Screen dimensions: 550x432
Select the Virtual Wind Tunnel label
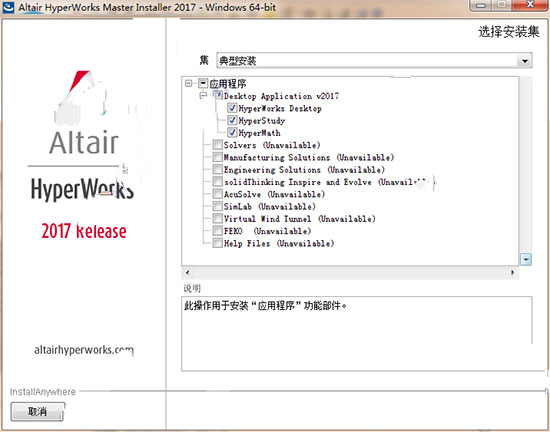point(300,219)
